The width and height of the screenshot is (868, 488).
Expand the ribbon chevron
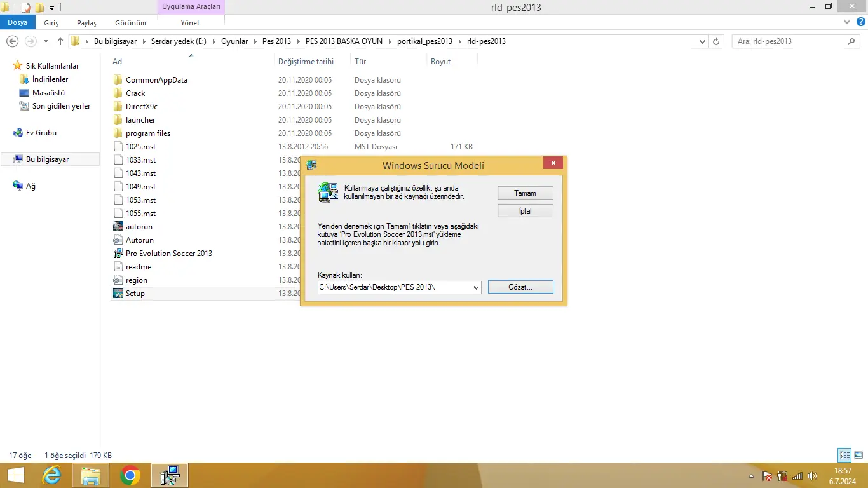[x=846, y=22]
